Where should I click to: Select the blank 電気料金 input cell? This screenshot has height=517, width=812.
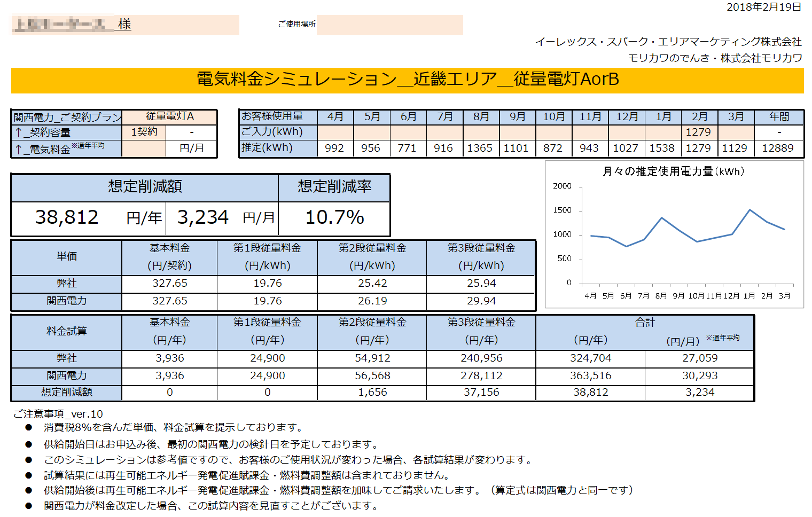[x=144, y=148]
